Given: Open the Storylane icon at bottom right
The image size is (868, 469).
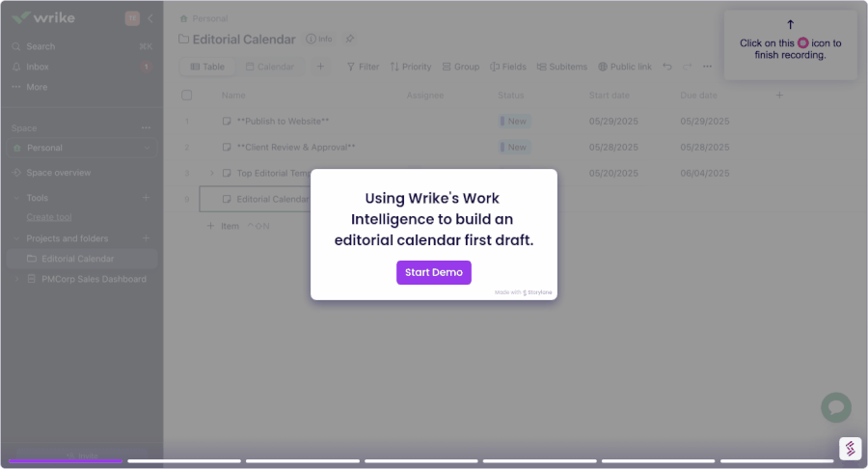Looking at the screenshot, I should pyautogui.click(x=850, y=448).
